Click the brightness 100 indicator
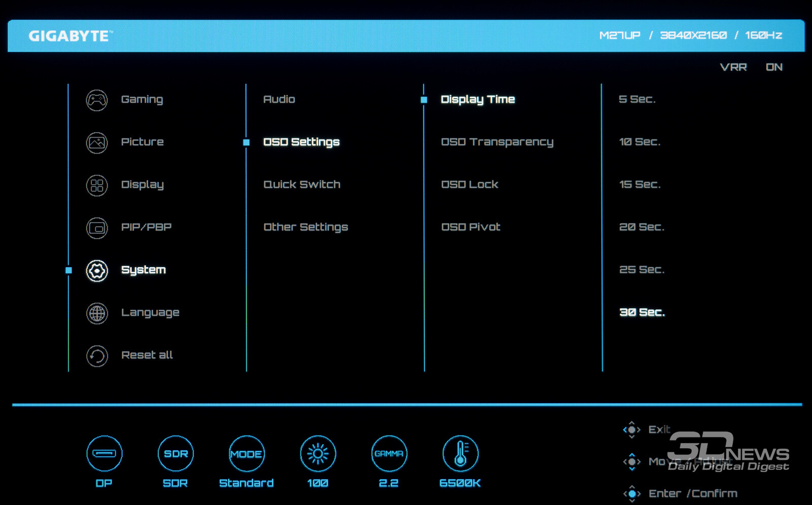This screenshot has height=505, width=812. (318, 453)
